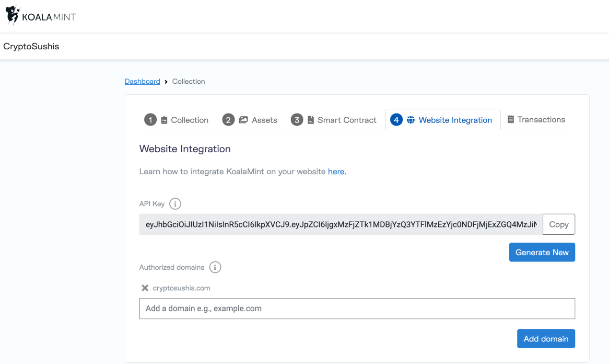Copy the API key
This screenshot has height=364, width=609.
559,224
